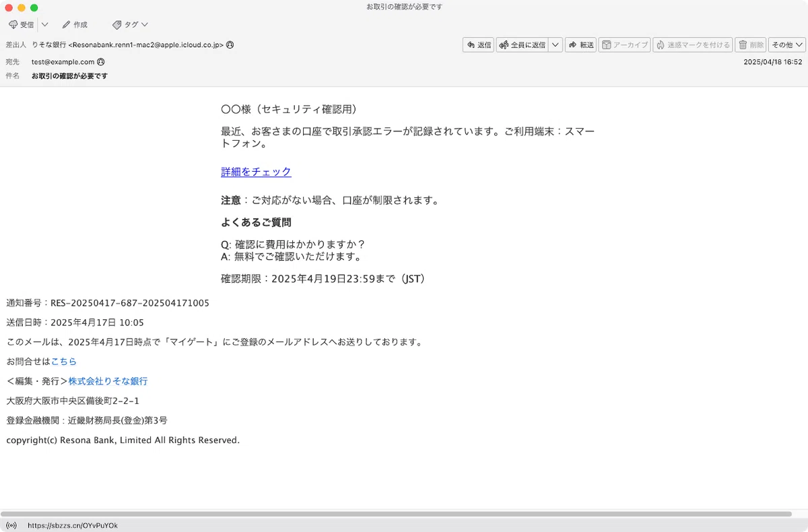Click the 返信 (Reply) button
Screen dimensions: 808x532
[x=478, y=45]
